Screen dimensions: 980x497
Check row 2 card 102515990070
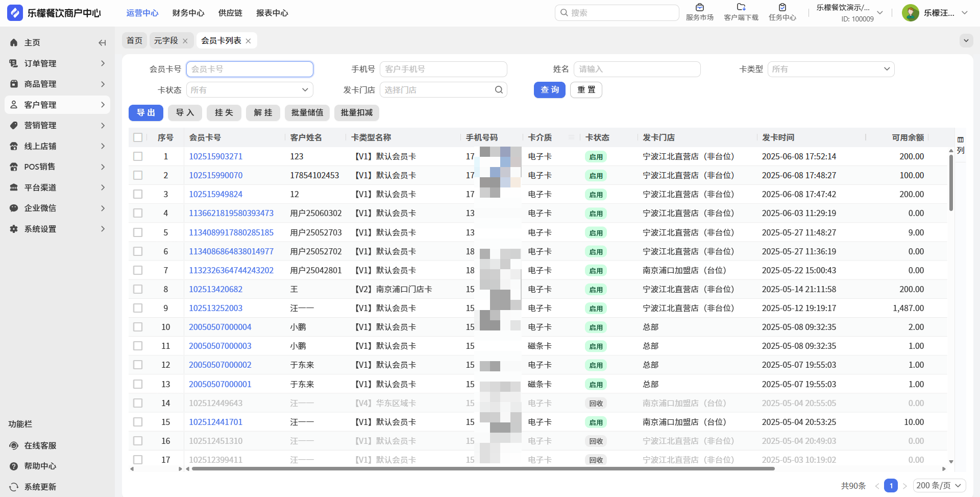point(138,175)
